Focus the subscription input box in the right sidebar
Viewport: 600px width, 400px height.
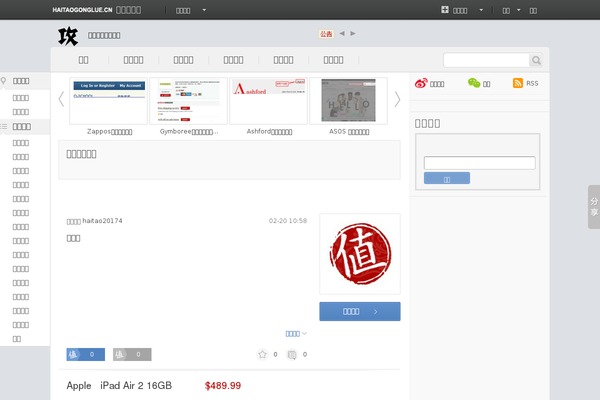[479, 163]
